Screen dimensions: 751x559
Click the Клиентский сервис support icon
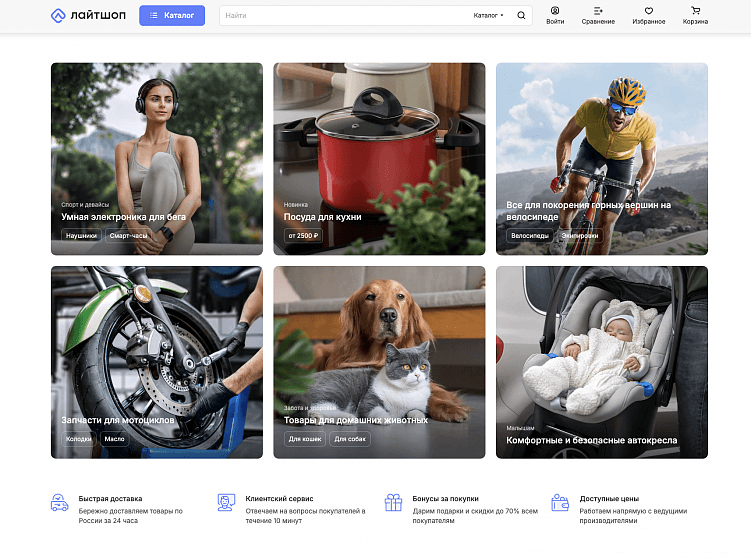[226, 502]
